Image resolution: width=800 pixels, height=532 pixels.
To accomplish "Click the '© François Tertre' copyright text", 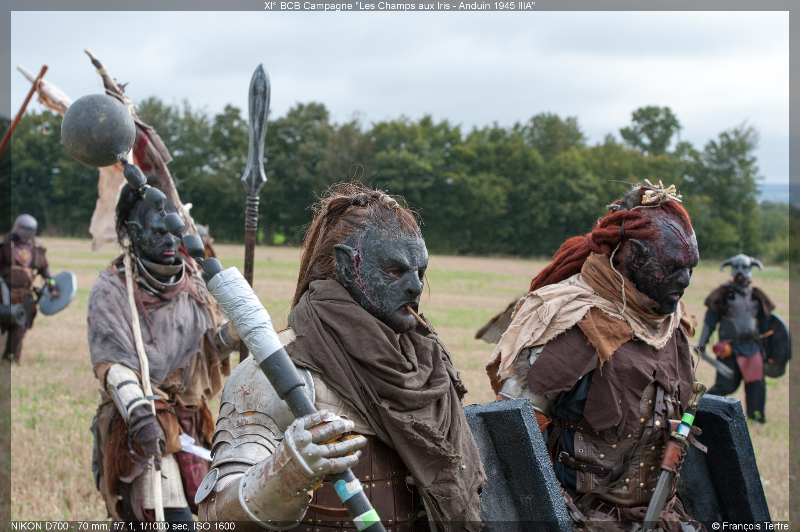I will point(750,526).
